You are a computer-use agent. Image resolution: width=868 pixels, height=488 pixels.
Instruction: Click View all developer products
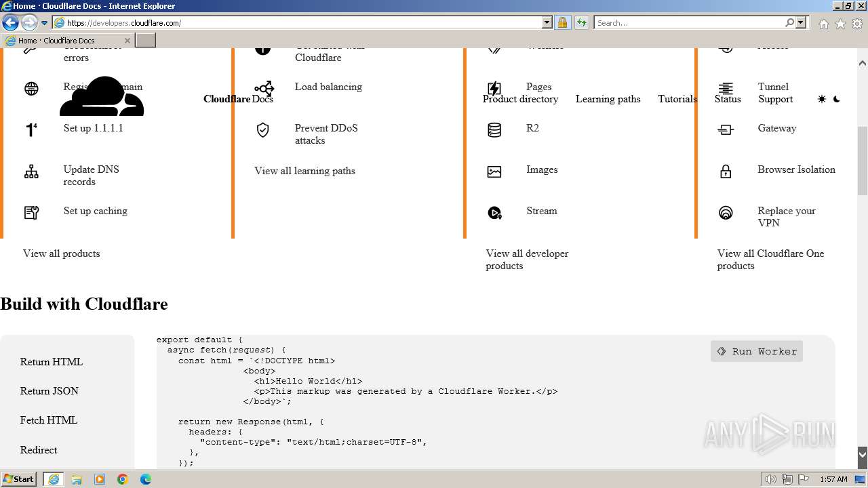[x=527, y=260]
